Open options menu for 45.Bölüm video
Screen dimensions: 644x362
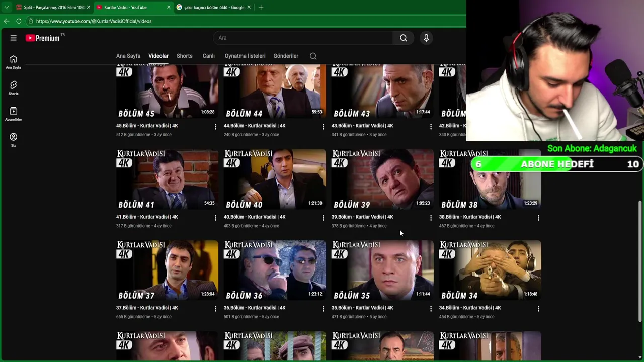pyautogui.click(x=215, y=127)
